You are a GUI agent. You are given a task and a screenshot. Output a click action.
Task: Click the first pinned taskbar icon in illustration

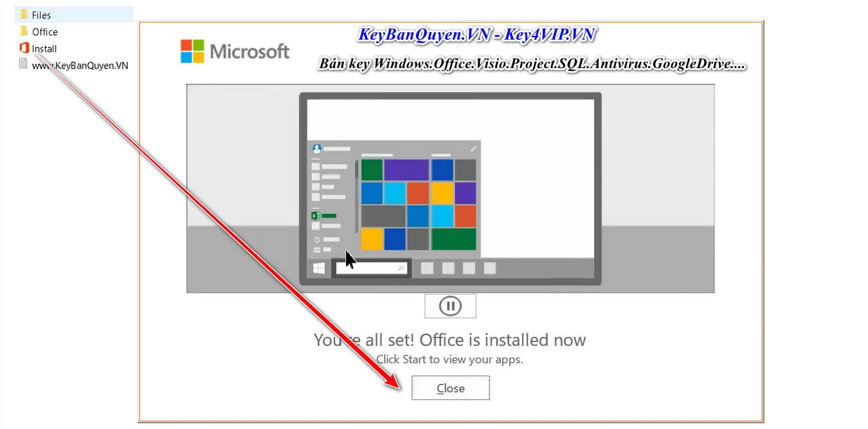click(427, 268)
